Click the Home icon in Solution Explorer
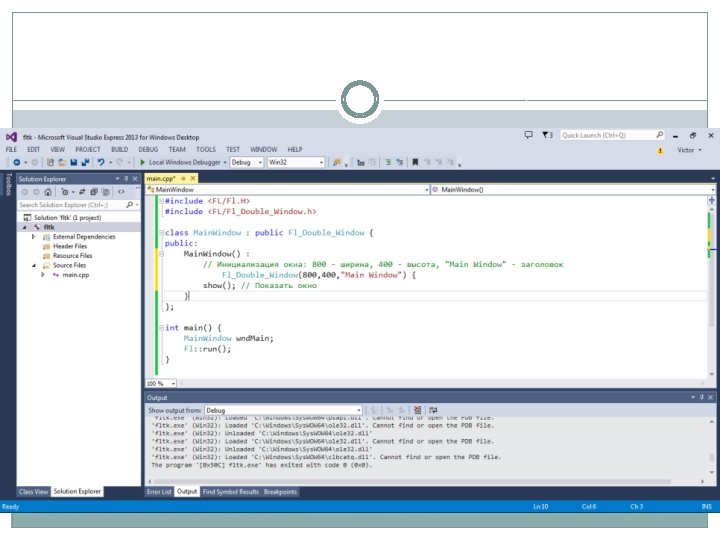 coord(48,192)
